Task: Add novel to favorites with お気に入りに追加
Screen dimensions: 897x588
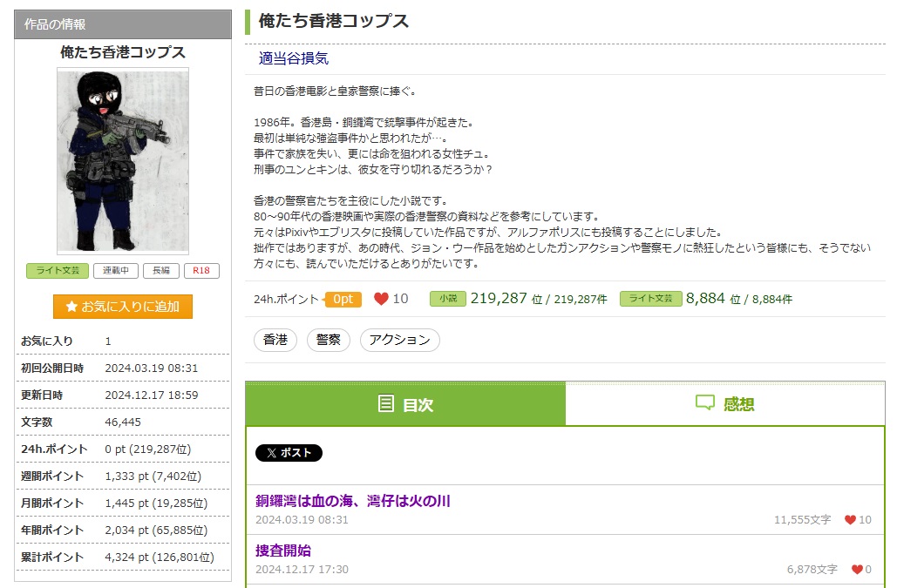Action: [x=123, y=307]
